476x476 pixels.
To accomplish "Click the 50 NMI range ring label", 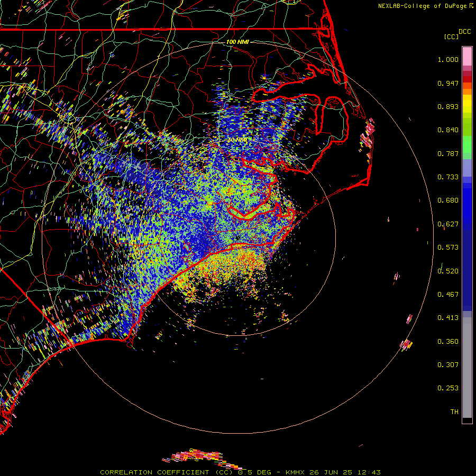I will (x=237, y=140).
